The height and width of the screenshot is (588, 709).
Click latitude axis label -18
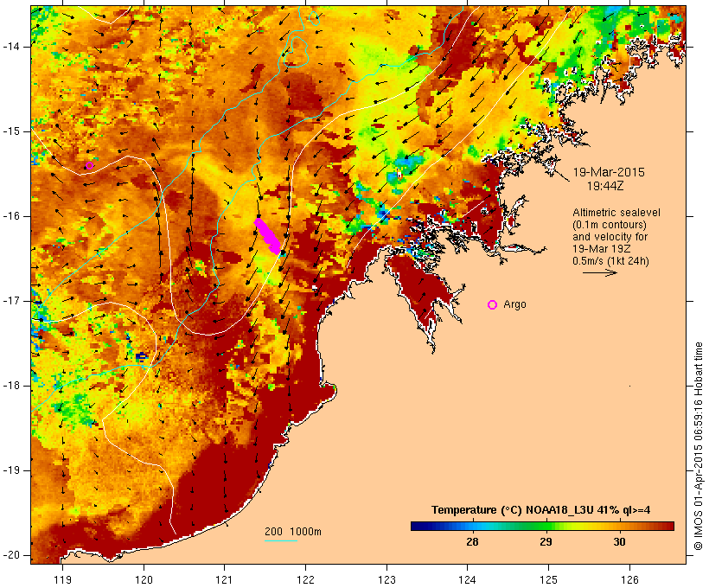coord(10,386)
